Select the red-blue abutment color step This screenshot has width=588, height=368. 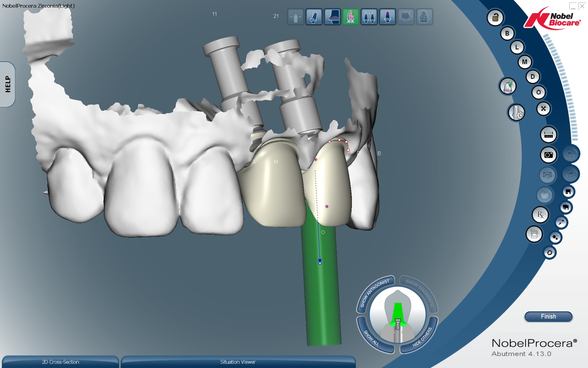[x=387, y=17]
